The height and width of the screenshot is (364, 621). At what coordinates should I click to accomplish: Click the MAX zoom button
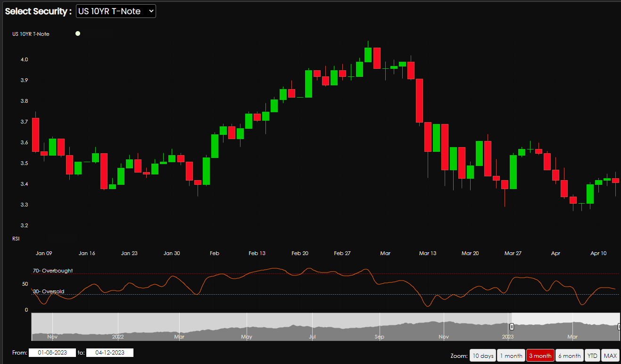tap(610, 356)
